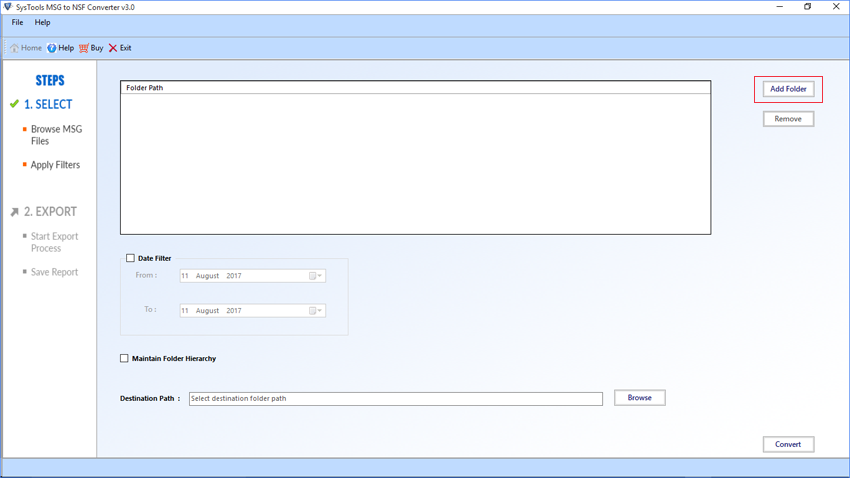Click the Folder Path column header

pyautogui.click(x=415, y=87)
